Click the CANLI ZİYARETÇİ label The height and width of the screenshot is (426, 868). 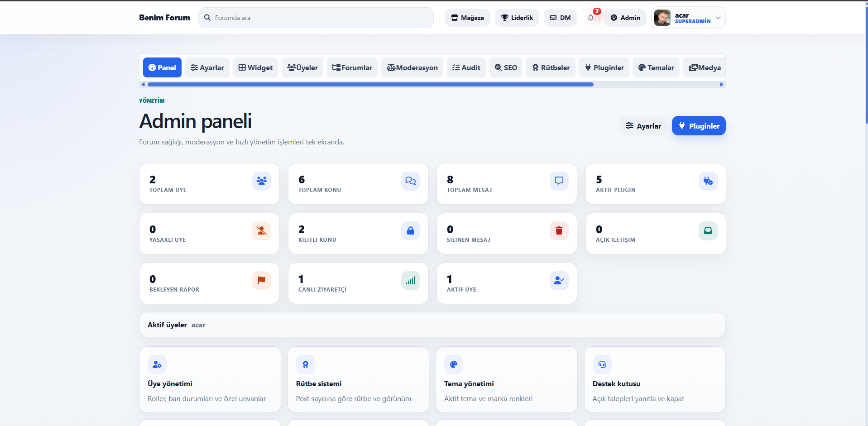pos(322,290)
